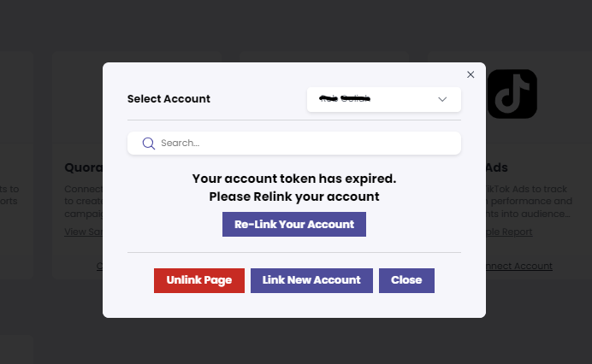Image resolution: width=592 pixels, height=364 pixels.
Task: Click the TikTok logo icon
Action: click(x=512, y=94)
